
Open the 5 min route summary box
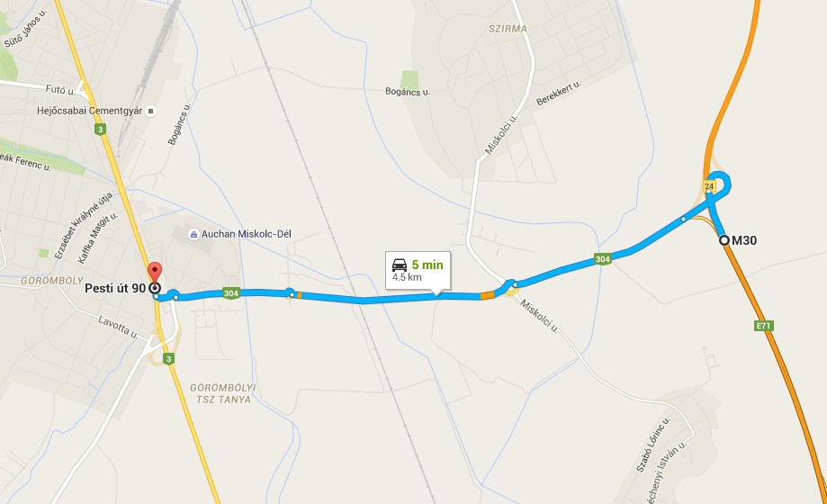click(418, 271)
